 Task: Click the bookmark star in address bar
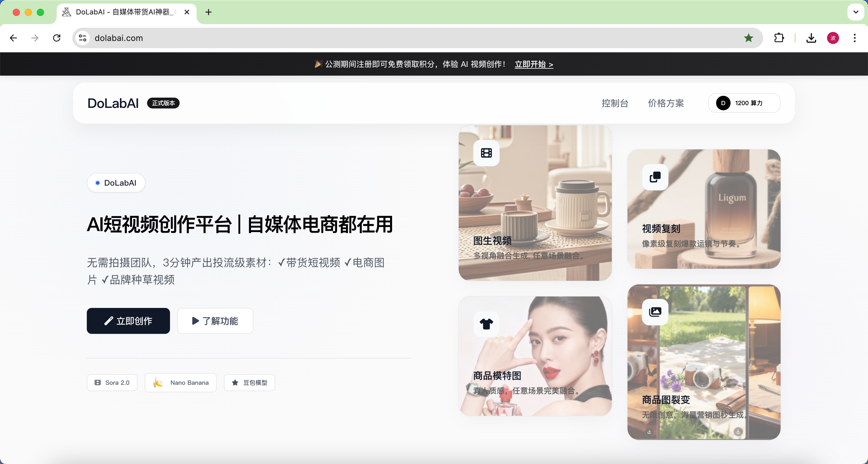(x=748, y=38)
